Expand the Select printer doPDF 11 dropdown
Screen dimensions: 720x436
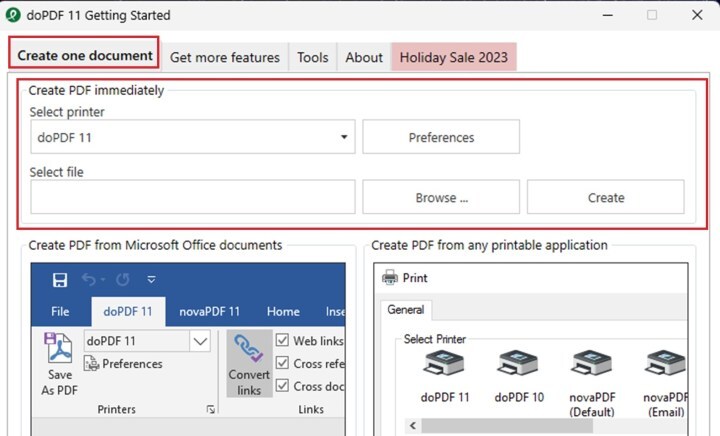[x=344, y=137]
